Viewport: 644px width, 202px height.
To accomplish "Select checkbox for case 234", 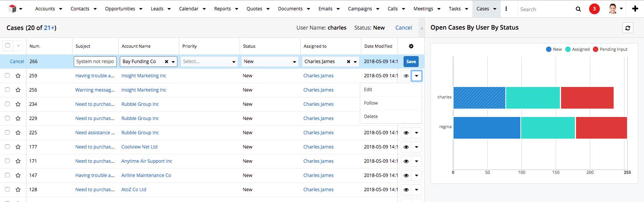I will click(7, 104).
